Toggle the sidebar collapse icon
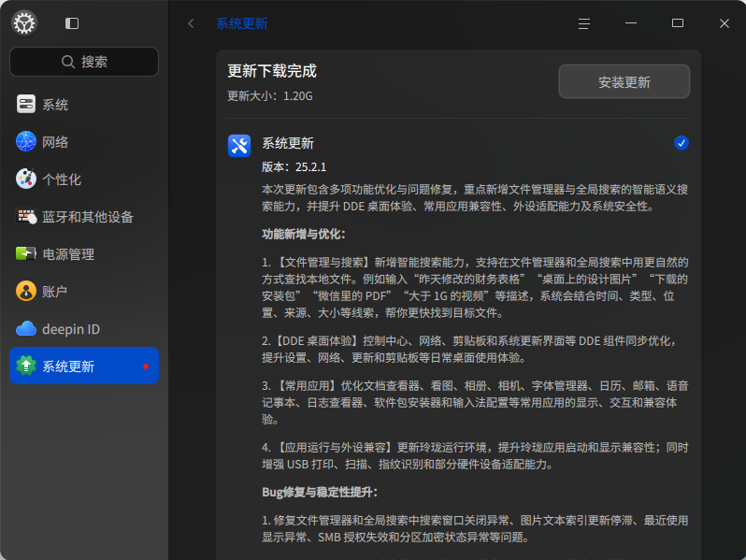Image resolution: width=746 pixels, height=560 pixels. [x=72, y=23]
